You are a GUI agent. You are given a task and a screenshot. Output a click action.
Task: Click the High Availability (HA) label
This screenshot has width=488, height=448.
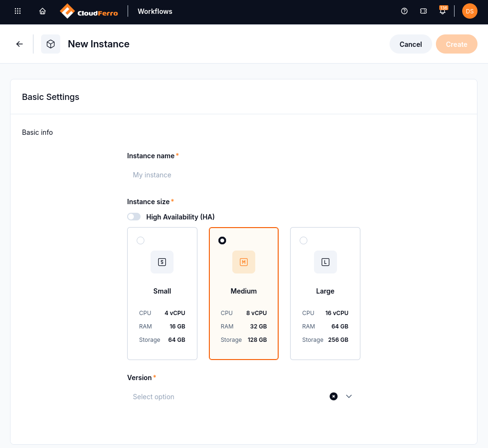180,217
